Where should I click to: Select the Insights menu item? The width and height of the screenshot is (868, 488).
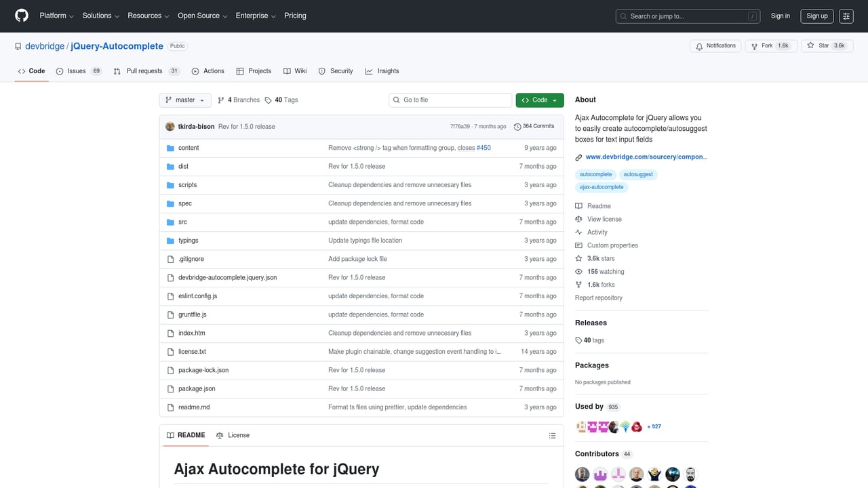pos(384,70)
